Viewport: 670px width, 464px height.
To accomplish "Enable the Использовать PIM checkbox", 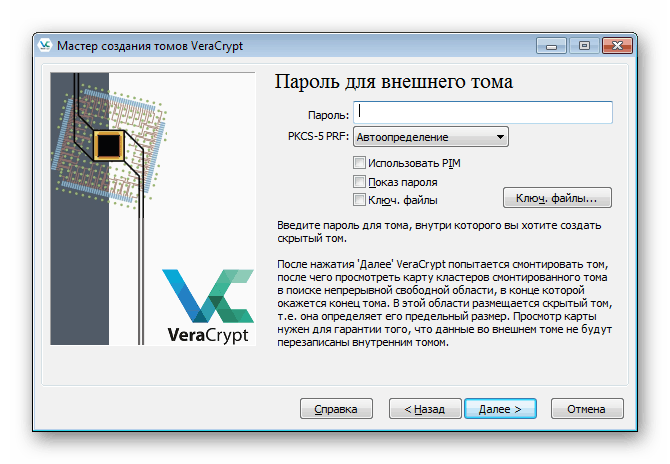I will [x=359, y=163].
